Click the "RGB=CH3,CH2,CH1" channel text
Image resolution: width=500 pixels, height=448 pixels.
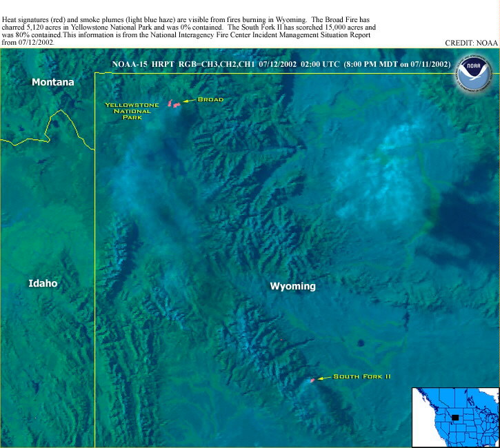217,64
